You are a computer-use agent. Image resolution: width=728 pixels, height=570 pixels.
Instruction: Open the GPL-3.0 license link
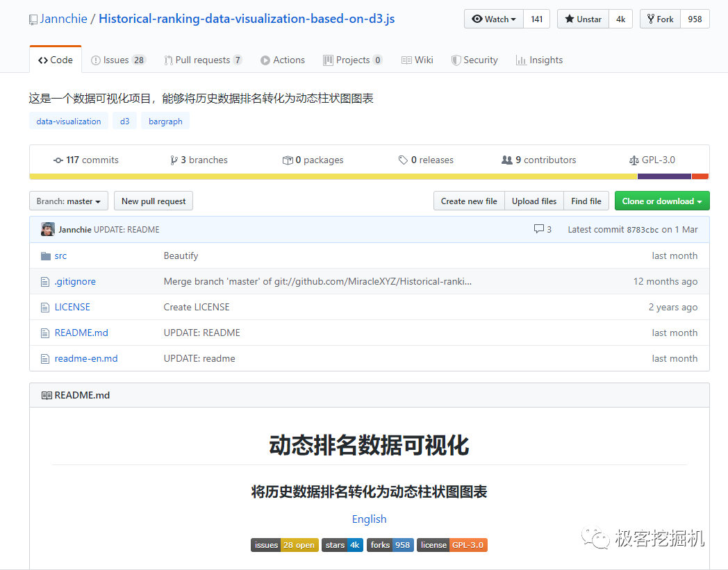652,160
